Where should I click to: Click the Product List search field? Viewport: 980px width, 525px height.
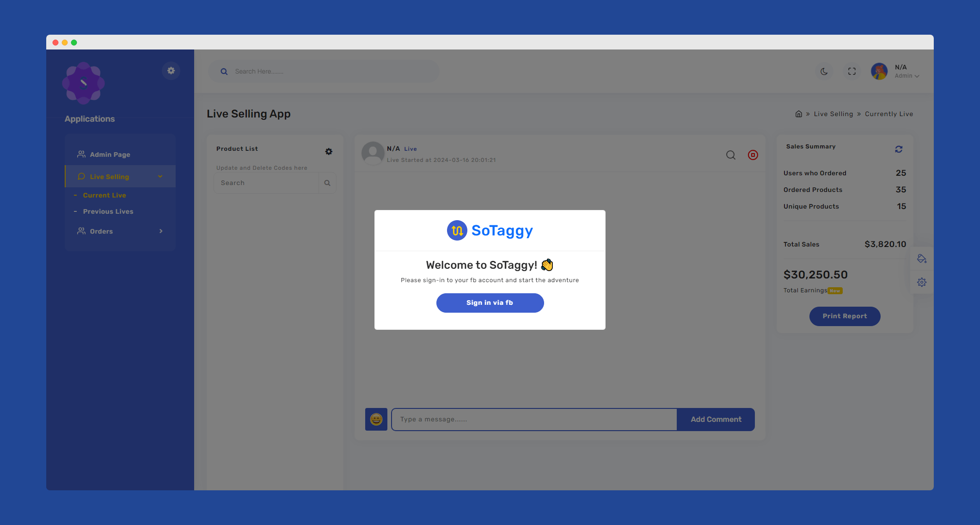(266, 183)
